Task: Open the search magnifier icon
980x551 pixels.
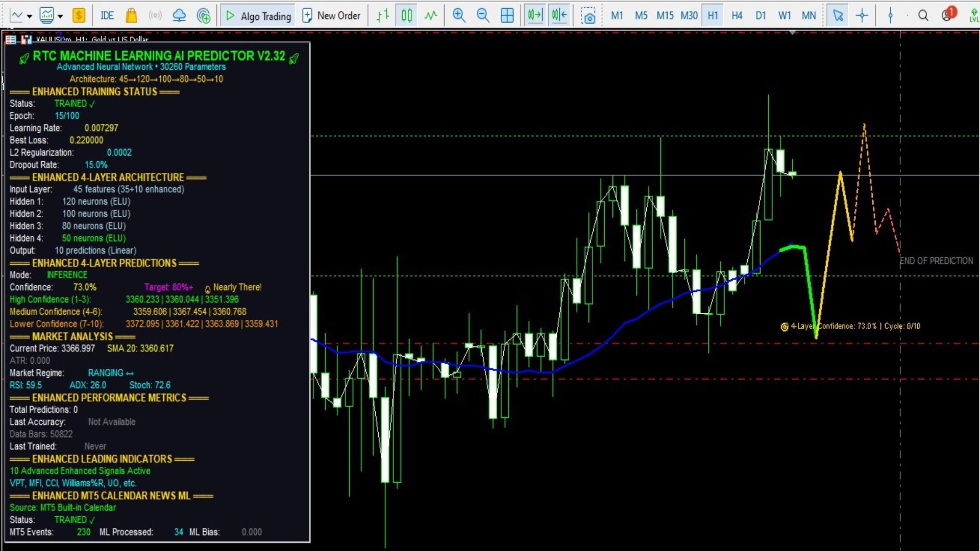Action: point(923,15)
